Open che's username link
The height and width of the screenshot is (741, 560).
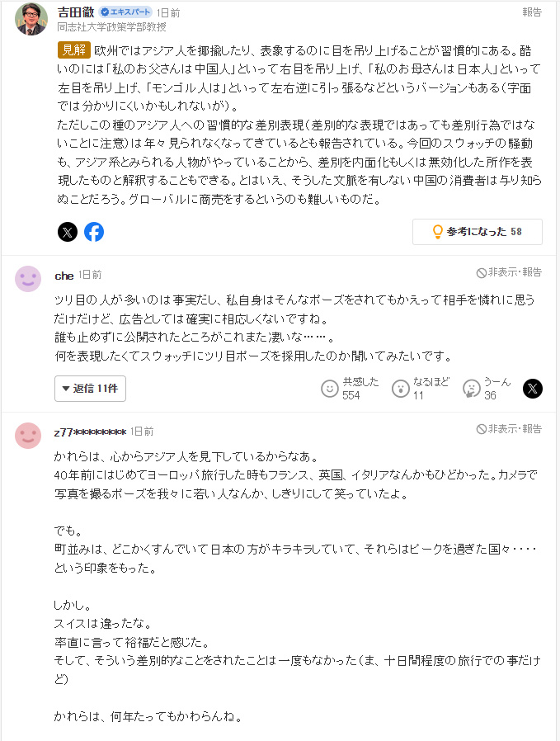(x=64, y=275)
